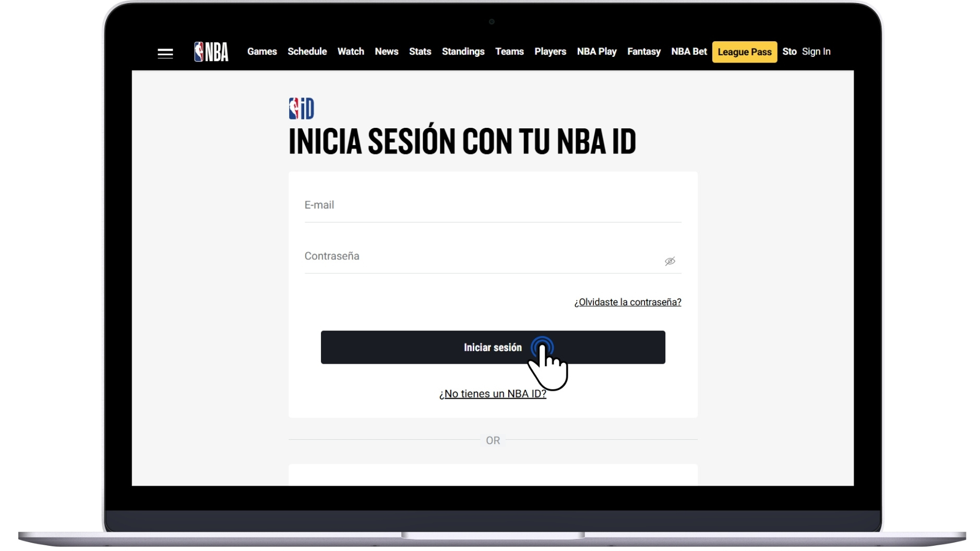This screenshot has height=551, width=980.
Task: Open the News menu item
Action: click(386, 52)
